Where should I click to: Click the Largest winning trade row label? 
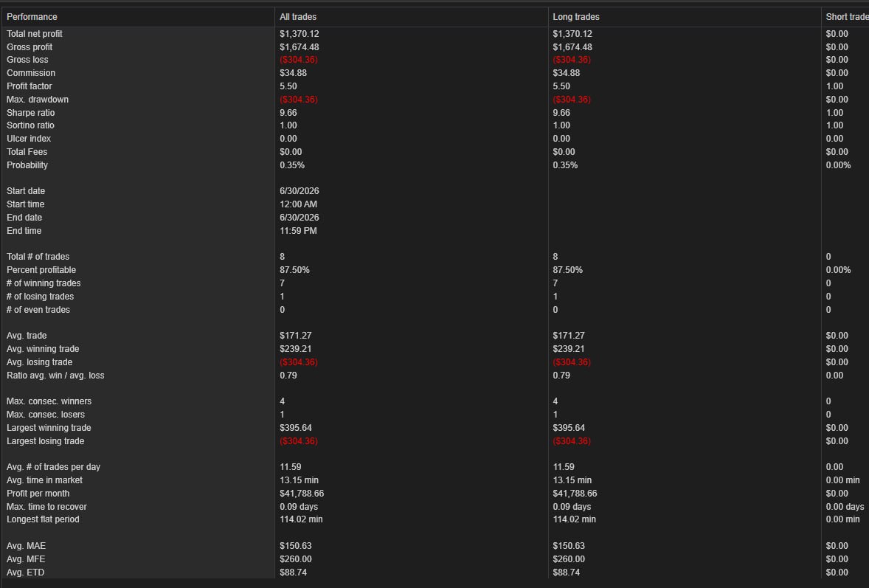(x=49, y=428)
